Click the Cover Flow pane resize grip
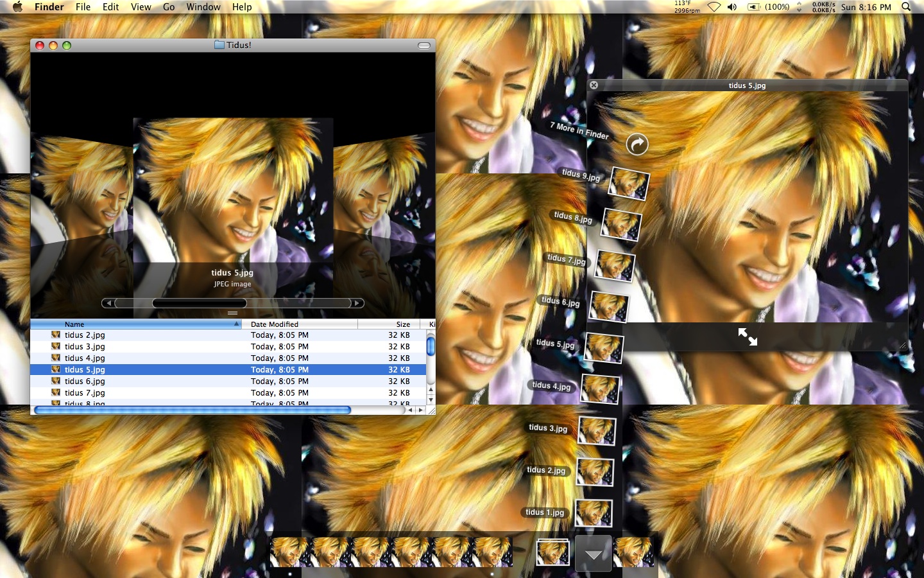This screenshot has height=578, width=924. (x=233, y=313)
